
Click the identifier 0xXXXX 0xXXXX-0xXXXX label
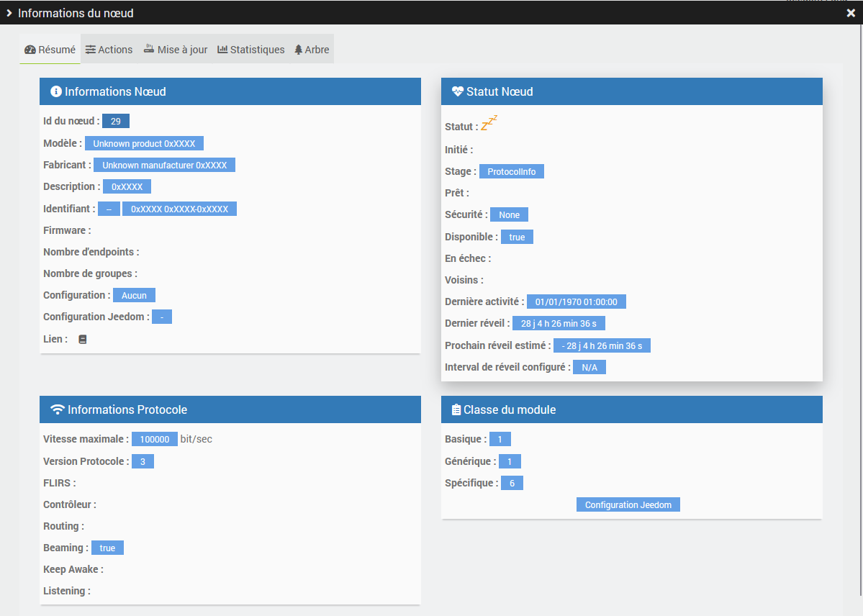coord(179,209)
